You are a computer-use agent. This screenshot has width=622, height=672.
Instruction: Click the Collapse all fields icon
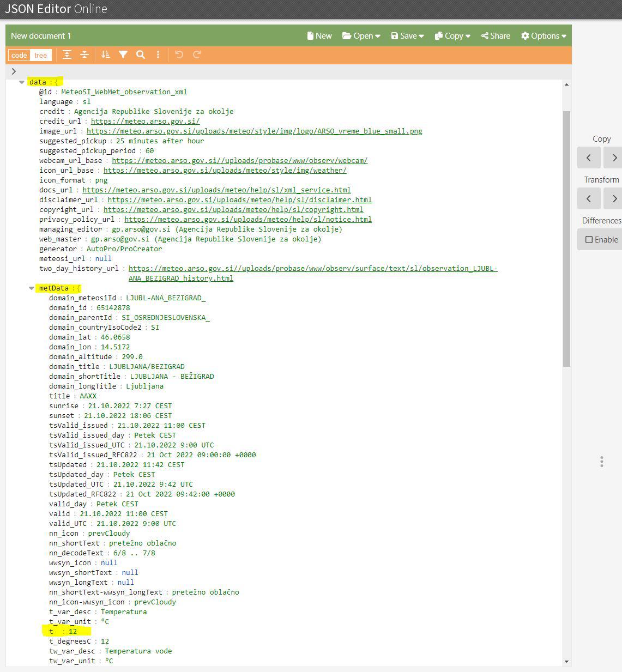(84, 55)
